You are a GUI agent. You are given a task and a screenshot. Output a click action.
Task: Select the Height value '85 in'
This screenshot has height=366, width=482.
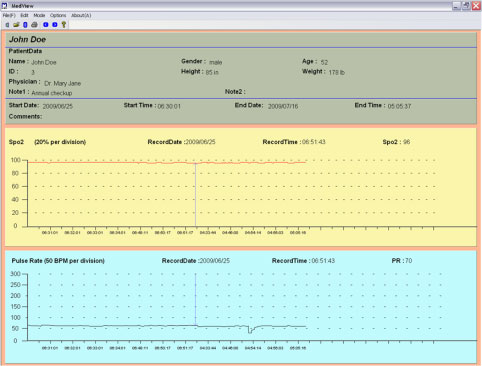pyautogui.click(x=212, y=72)
